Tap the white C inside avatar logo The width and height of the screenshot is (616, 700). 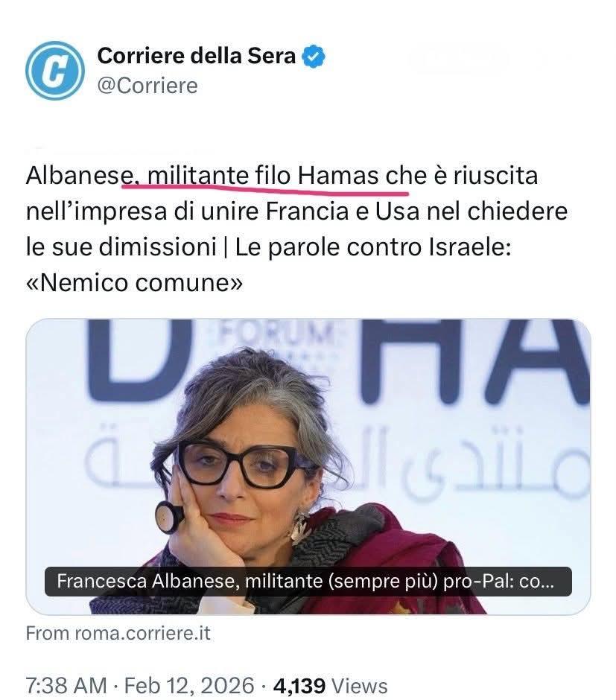coord(54,71)
